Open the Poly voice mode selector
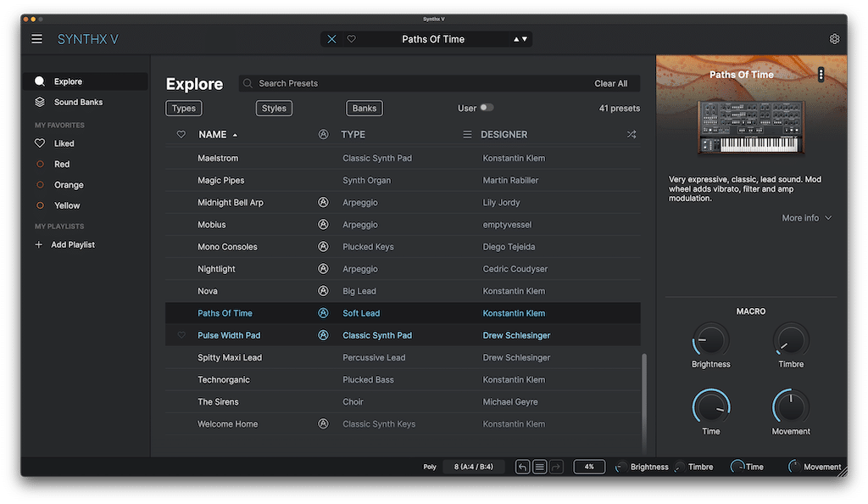 430,467
